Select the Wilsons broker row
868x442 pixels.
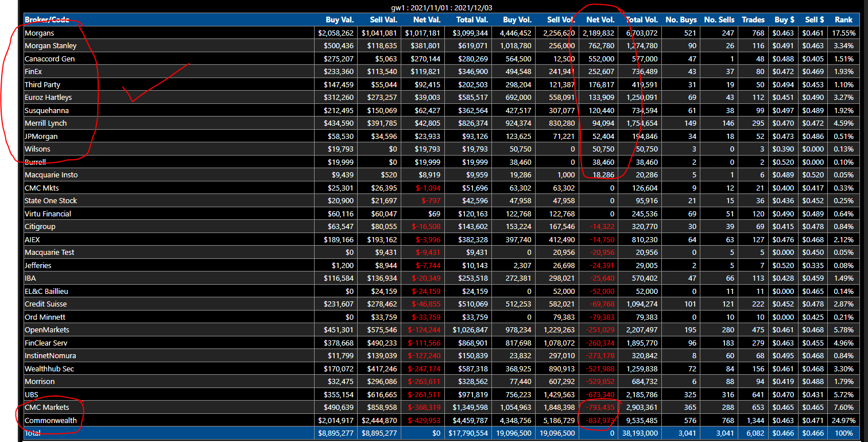click(x=442, y=149)
